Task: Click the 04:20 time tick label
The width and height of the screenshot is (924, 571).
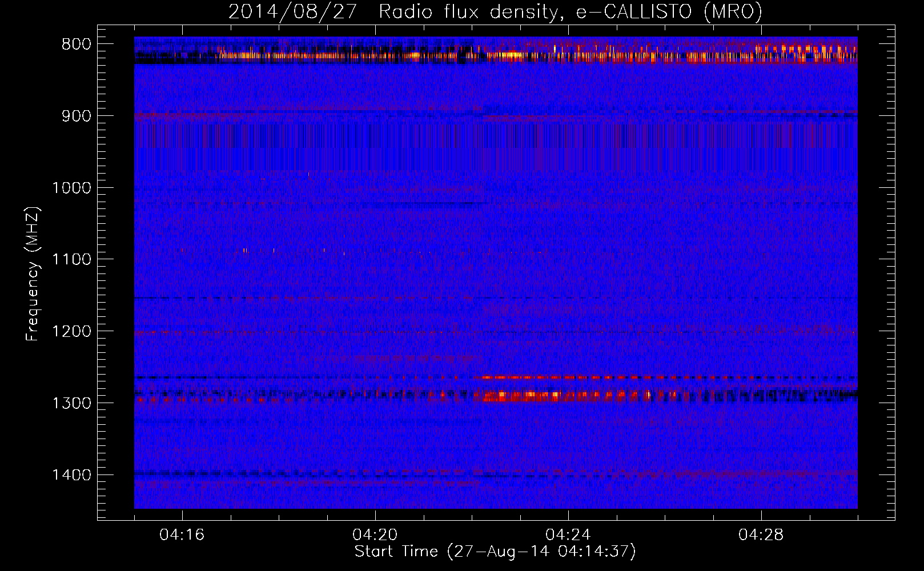Action: point(375,535)
